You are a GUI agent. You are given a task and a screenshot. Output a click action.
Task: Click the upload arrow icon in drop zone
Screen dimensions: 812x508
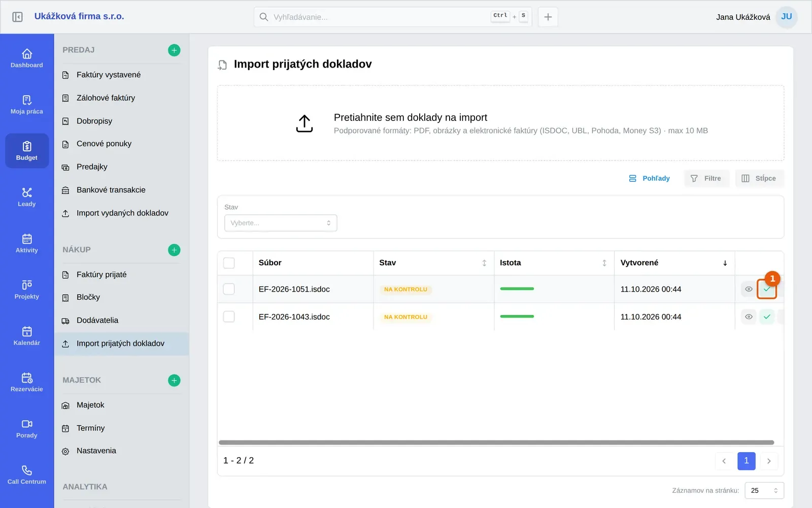pyautogui.click(x=304, y=123)
